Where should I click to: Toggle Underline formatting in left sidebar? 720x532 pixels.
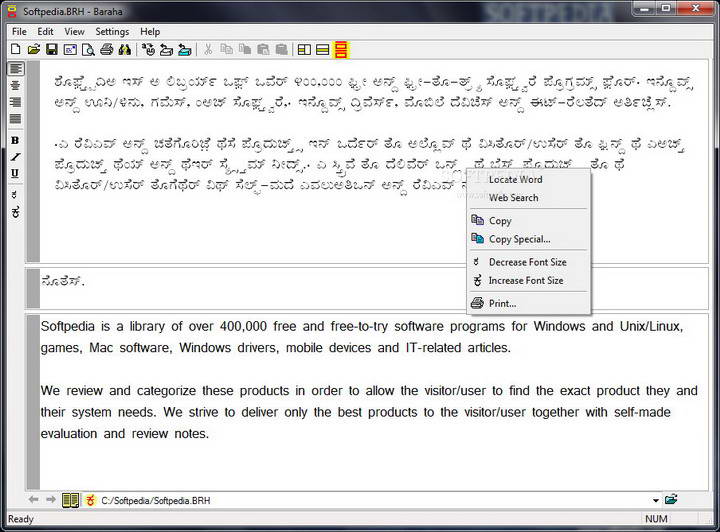[15, 173]
